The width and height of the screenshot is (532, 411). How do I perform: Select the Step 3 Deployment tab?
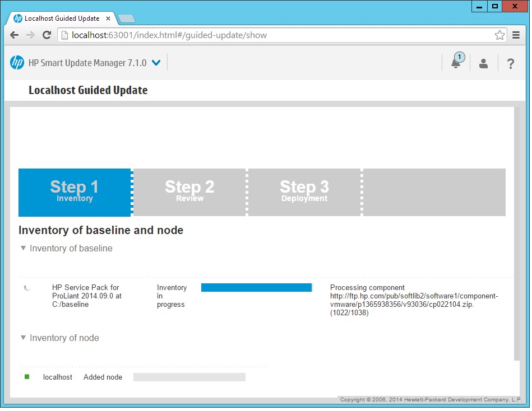(x=304, y=192)
